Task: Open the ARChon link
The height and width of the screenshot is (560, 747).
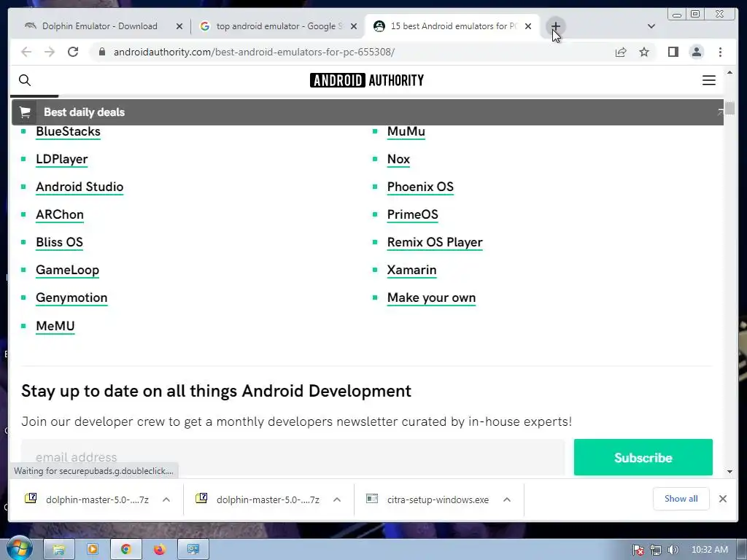Action: click(x=60, y=215)
